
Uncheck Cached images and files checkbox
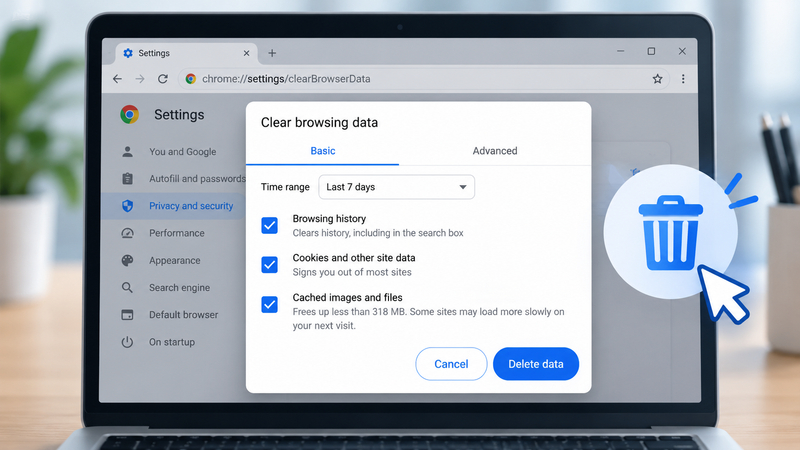(x=269, y=305)
